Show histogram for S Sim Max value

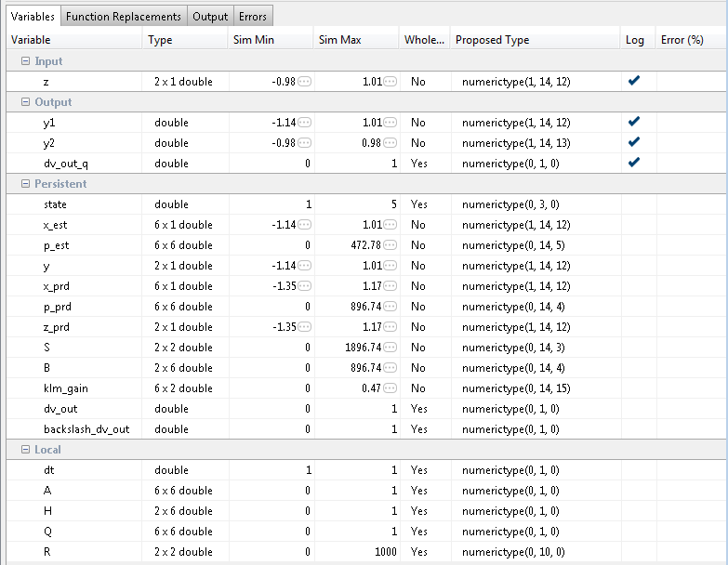coord(391,348)
